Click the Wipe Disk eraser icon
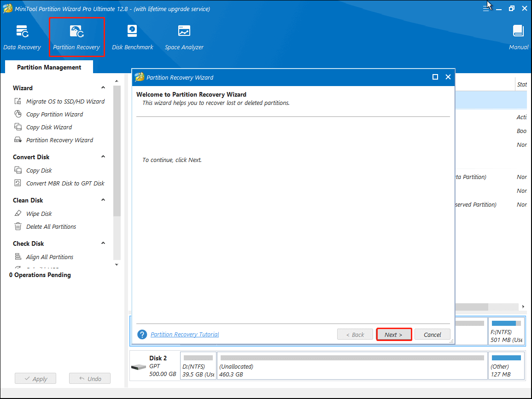The width and height of the screenshot is (532, 399). pos(18,213)
